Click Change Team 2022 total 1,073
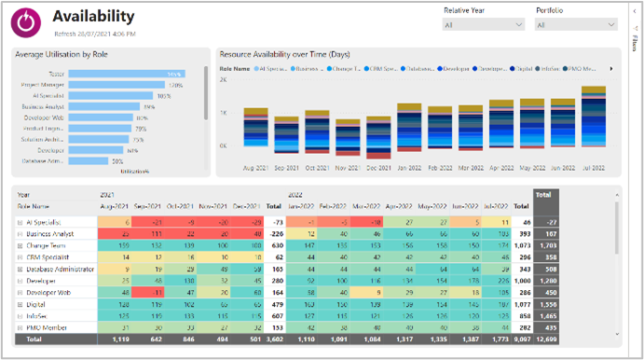 522,246
